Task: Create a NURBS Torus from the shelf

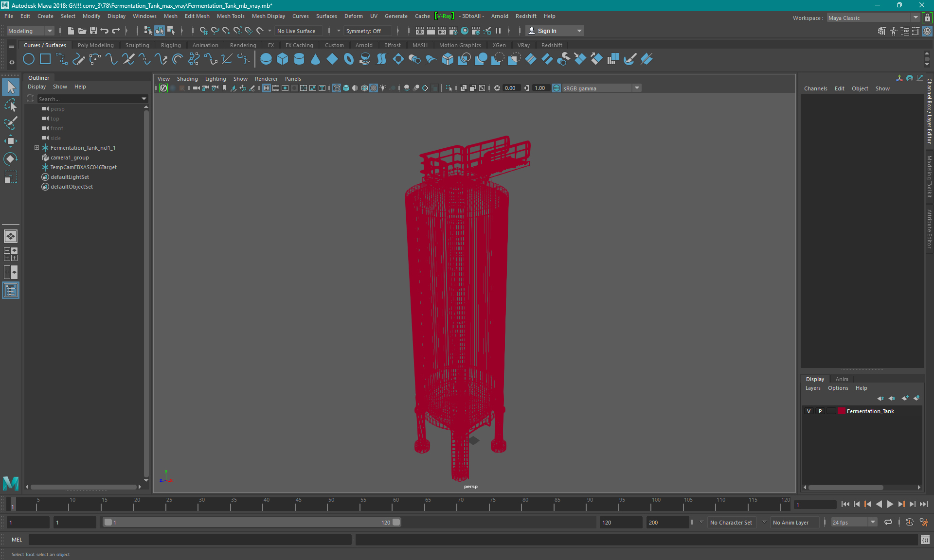Action: click(x=349, y=59)
